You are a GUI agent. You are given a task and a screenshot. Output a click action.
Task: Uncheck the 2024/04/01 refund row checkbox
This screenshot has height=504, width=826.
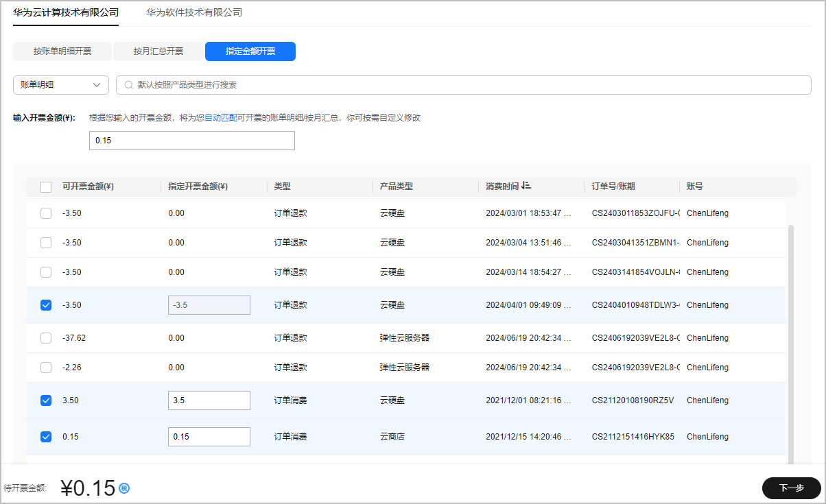point(46,305)
